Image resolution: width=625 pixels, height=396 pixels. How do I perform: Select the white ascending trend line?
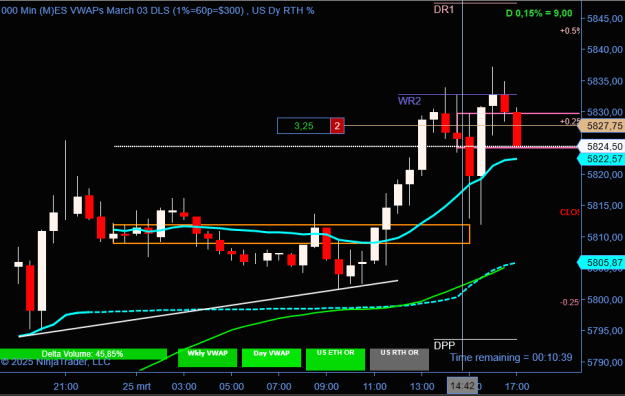click(x=208, y=308)
